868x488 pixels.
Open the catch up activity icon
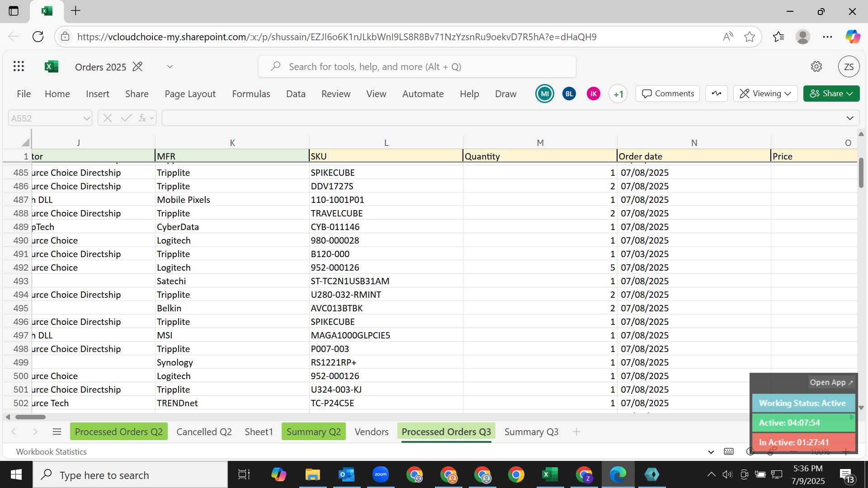coord(717,94)
